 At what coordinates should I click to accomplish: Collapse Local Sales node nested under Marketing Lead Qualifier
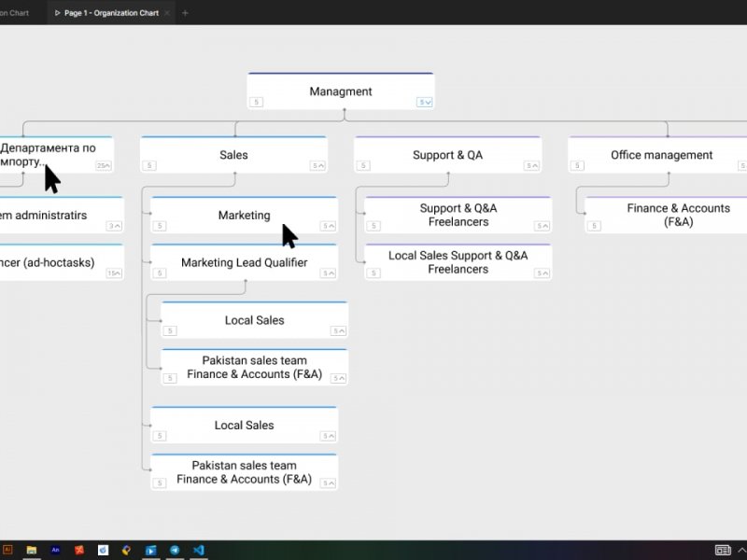click(339, 331)
